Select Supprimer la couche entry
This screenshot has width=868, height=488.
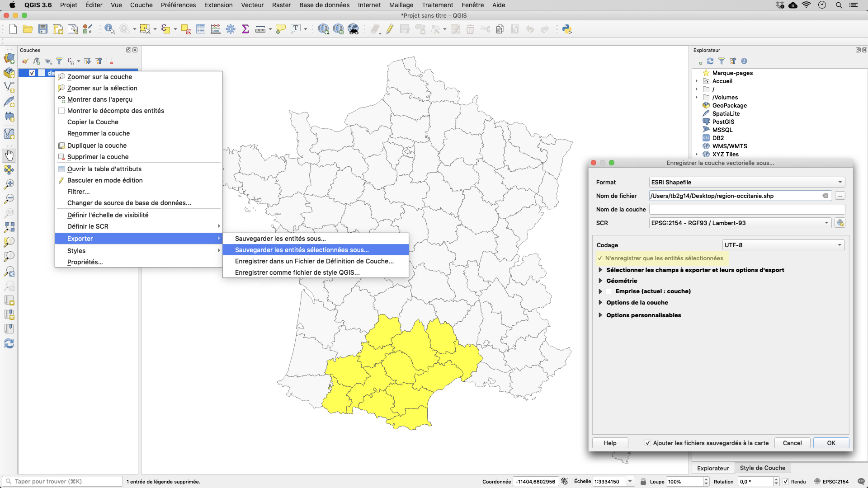pos(138,157)
